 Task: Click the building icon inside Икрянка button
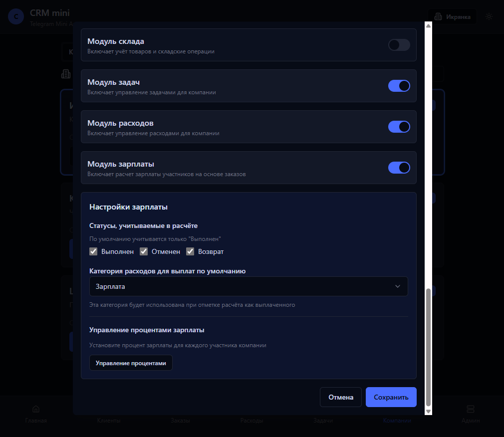(x=438, y=16)
